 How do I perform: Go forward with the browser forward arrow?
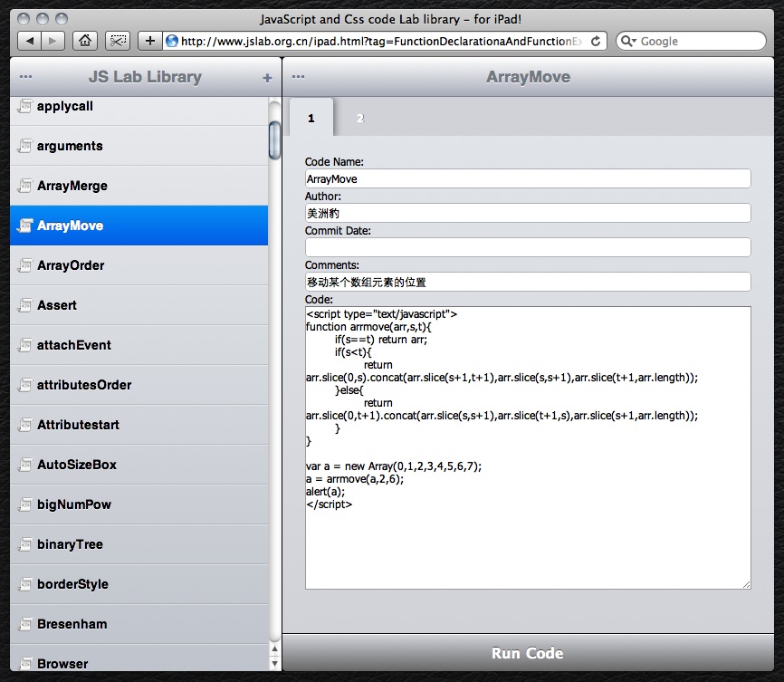click(x=53, y=41)
